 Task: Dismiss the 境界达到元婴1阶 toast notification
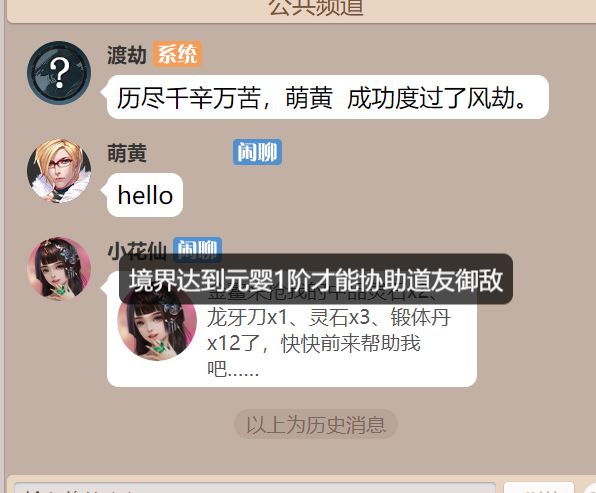[316, 279]
